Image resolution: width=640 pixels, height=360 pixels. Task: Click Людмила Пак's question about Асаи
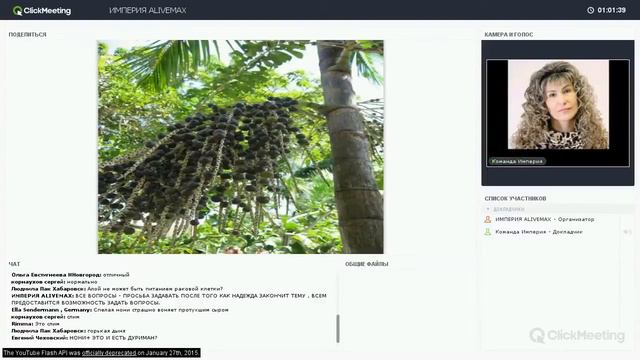(117, 289)
